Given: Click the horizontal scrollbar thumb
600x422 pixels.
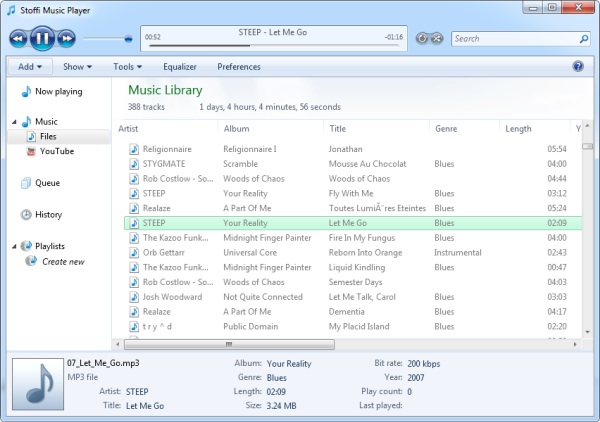Looking at the screenshot, I should tap(229, 344).
